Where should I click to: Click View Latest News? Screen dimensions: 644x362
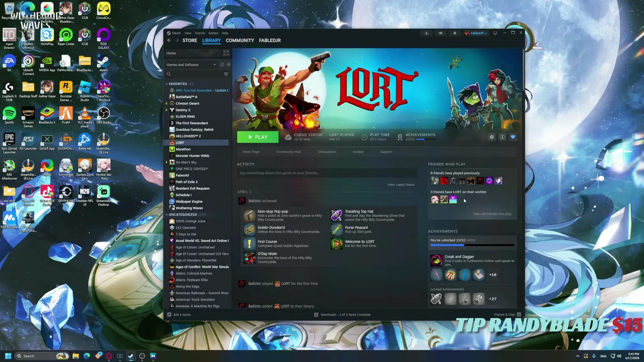[x=400, y=185]
